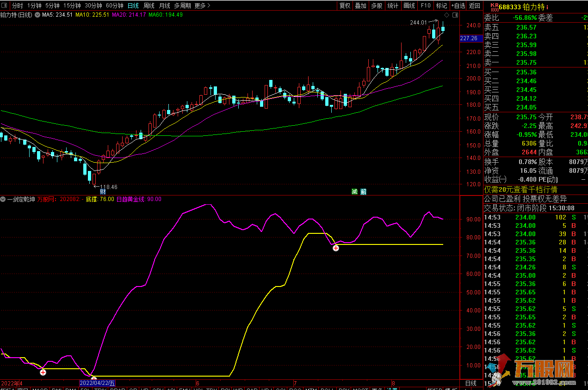Switch to the 1分钟 period tab
This screenshot has height=390, width=588.
34,6
